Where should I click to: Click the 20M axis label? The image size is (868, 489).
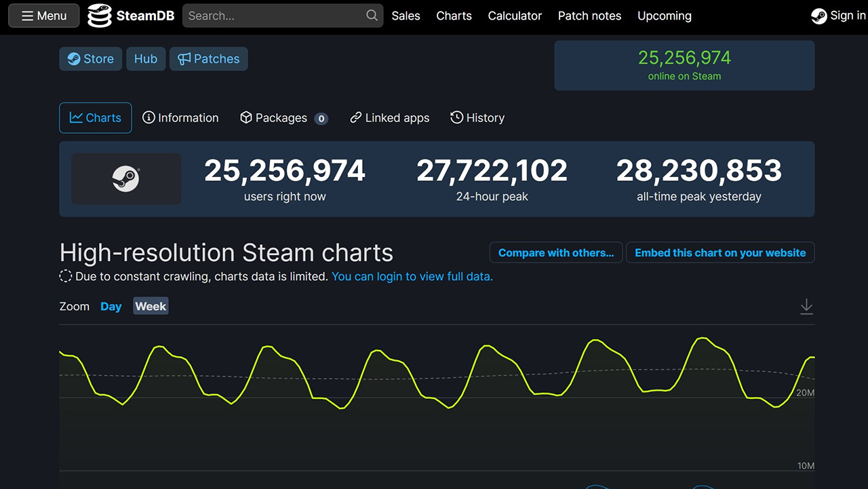(x=806, y=393)
